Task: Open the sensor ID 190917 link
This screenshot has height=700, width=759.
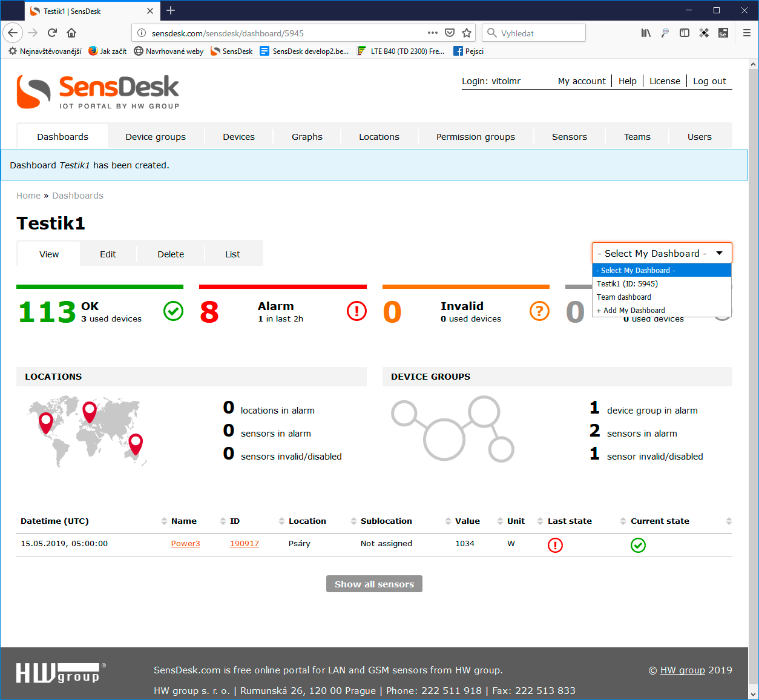Action: [x=245, y=543]
